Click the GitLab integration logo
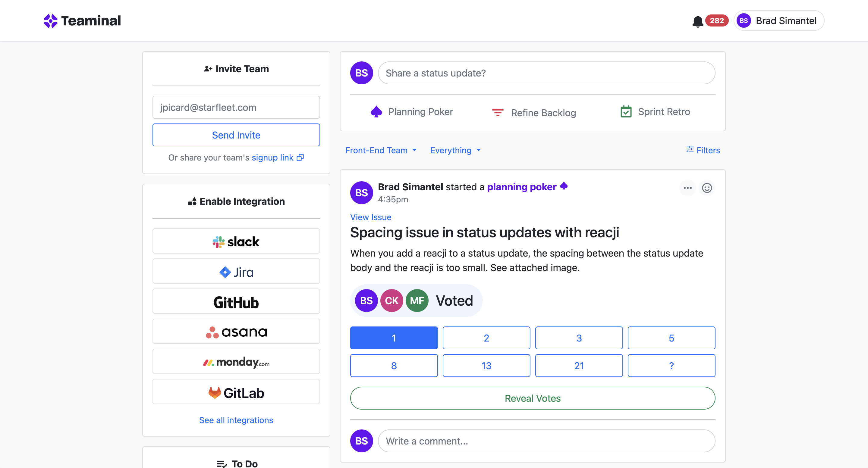868x468 pixels. pos(236,392)
